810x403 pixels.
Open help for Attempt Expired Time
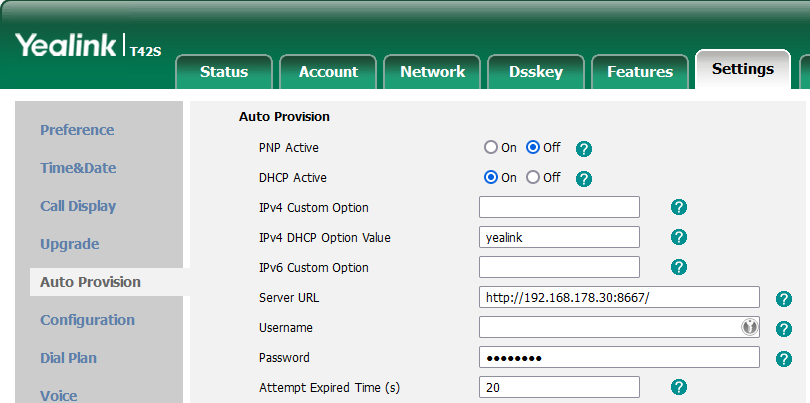coord(678,387)
